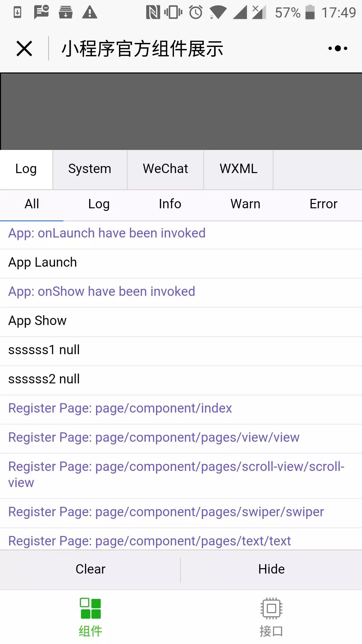The height and width of the screenshot is (644, 362).
Task: Tap the 'ssssss1 null' log row
Action: (x=181, y=351)
